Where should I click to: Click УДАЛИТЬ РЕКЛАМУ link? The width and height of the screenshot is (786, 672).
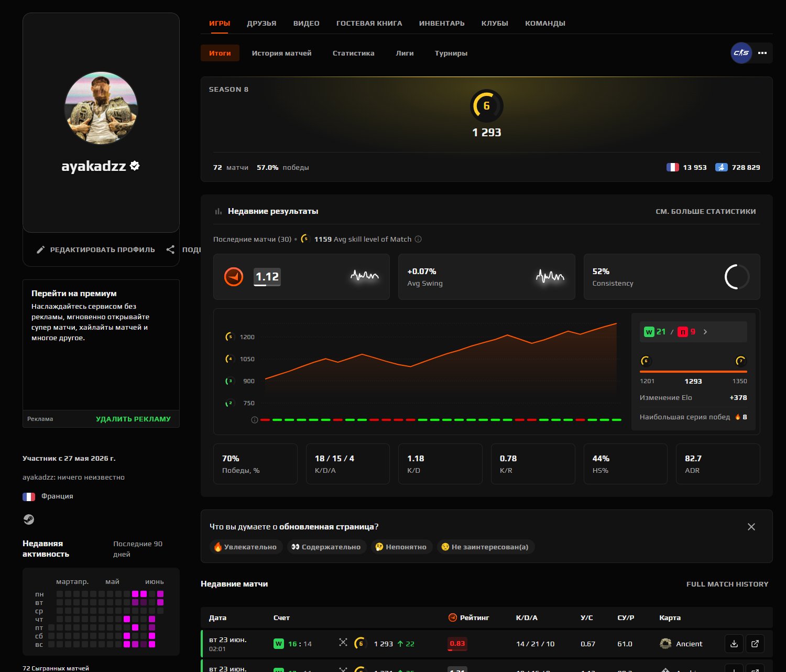click(x=133, y=419)
